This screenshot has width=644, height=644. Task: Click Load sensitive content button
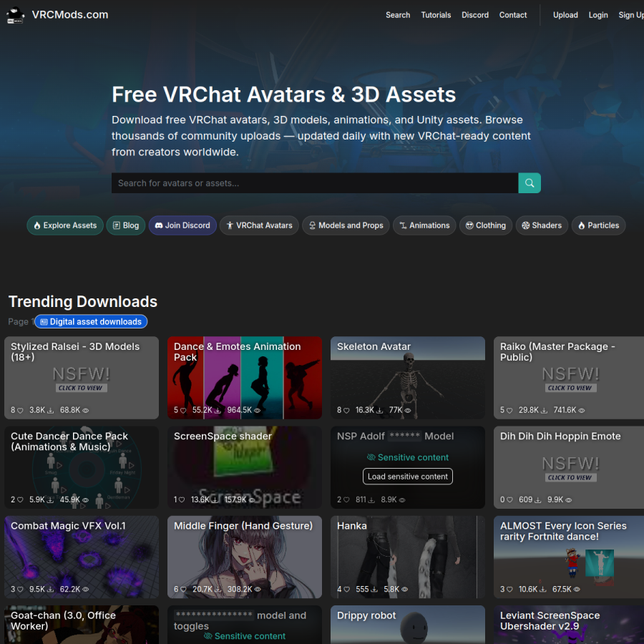(x=407, y=477)
